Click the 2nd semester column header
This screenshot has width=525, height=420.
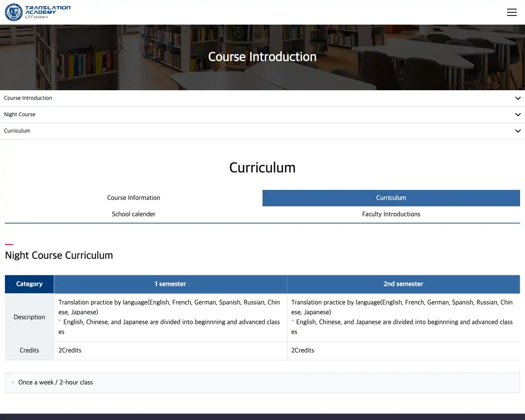403,284
